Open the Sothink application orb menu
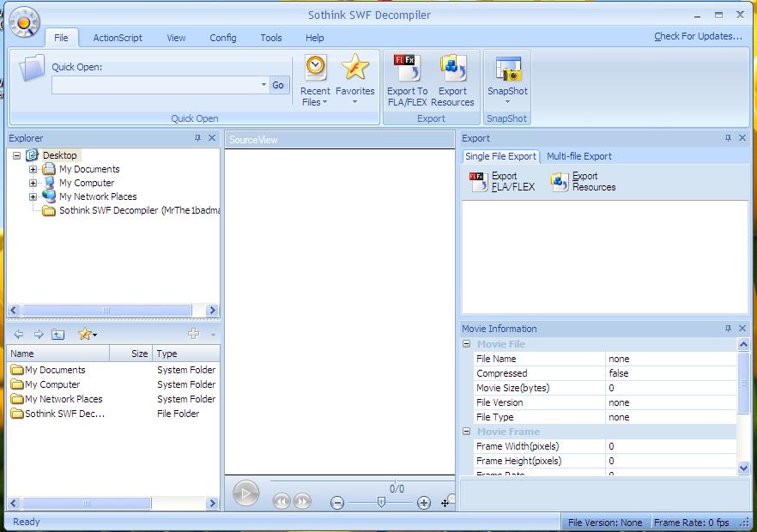The height and width of the screenshot is (532, 757). click(x=24, y=22)
